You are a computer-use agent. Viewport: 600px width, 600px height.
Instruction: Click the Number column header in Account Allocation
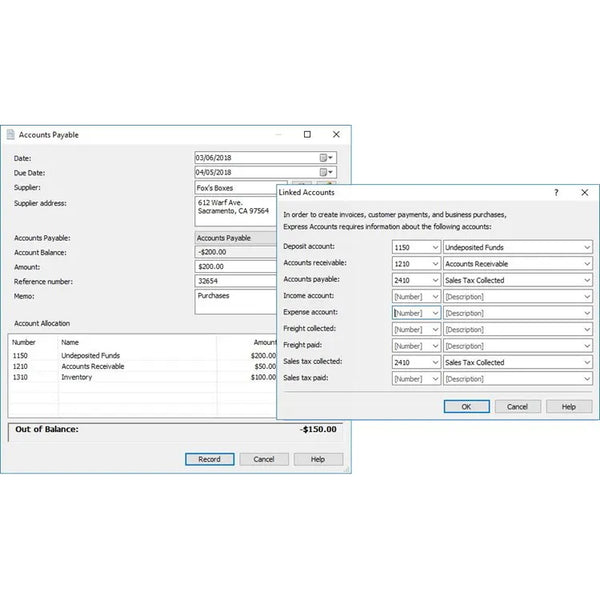24,342
